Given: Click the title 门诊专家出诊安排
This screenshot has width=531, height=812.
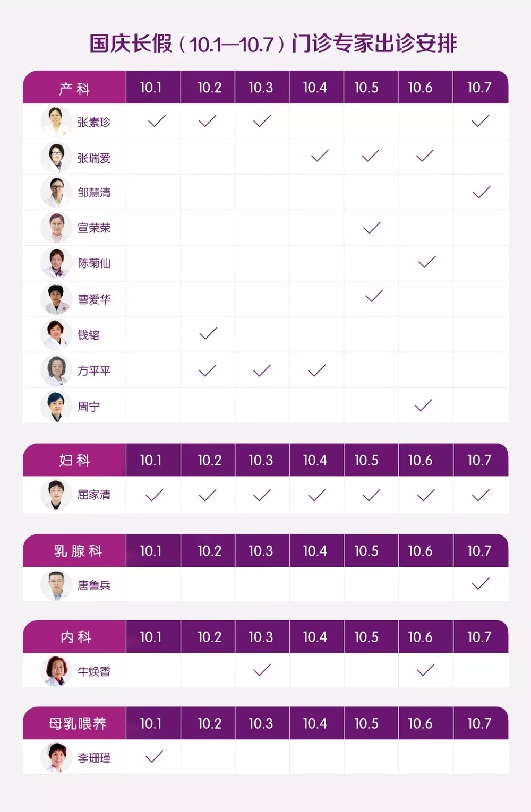Looking at the screenshot, I should [x=374, y=44].
